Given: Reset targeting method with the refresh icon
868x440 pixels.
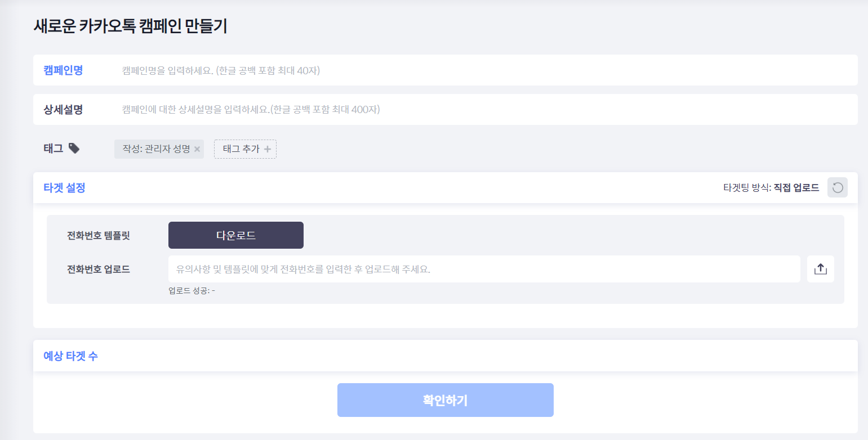Looking at the screenshot, I should (x=837, y=187).
